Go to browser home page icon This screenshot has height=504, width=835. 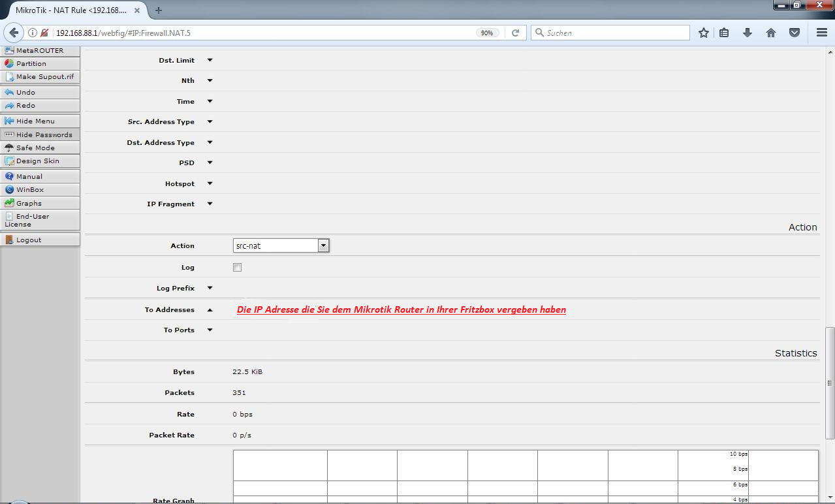coord(771,33)
